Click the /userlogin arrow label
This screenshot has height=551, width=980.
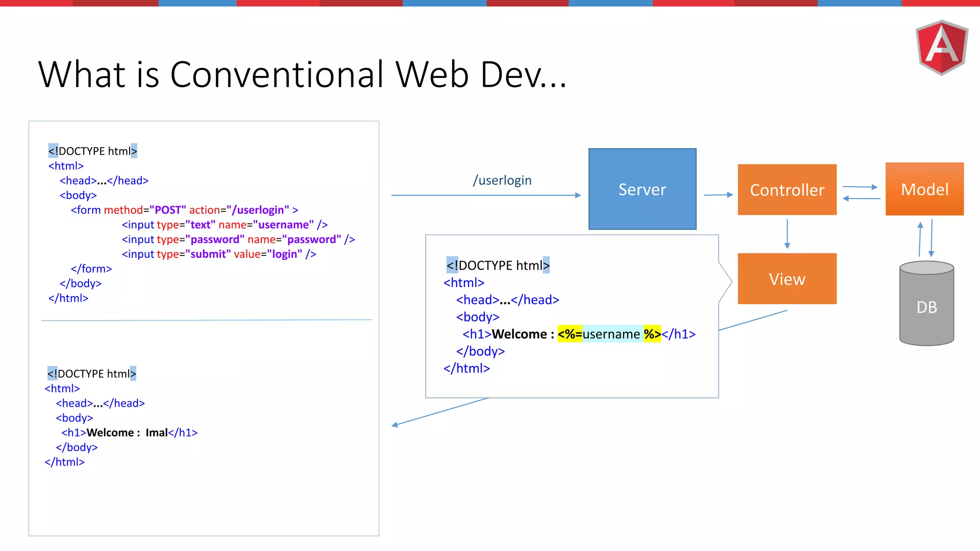point(502,180)
